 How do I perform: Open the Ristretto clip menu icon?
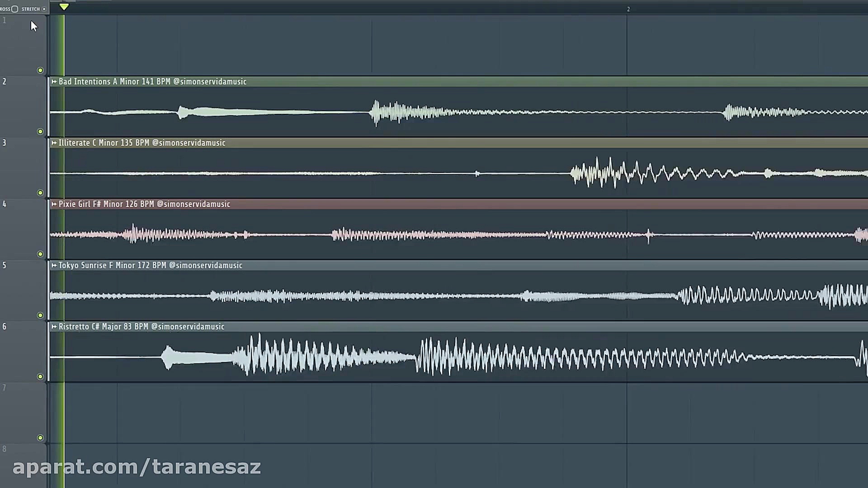(x=54, y=327)
